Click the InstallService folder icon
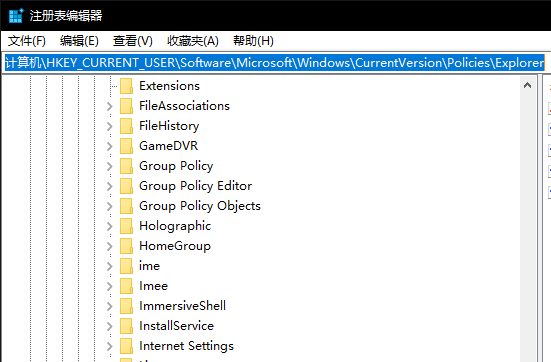 (127, 327)
